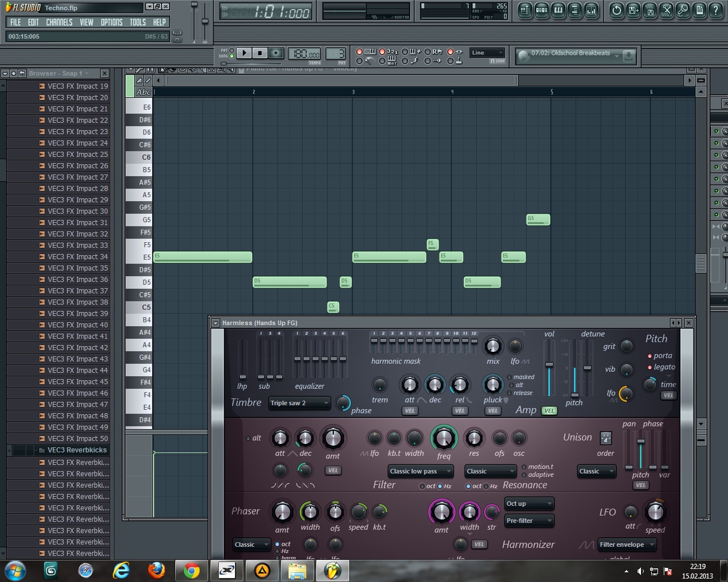Open the Oct up harmonizer dropdown
The width and height of the screenshot is (728, 582).
coord(529,504)
